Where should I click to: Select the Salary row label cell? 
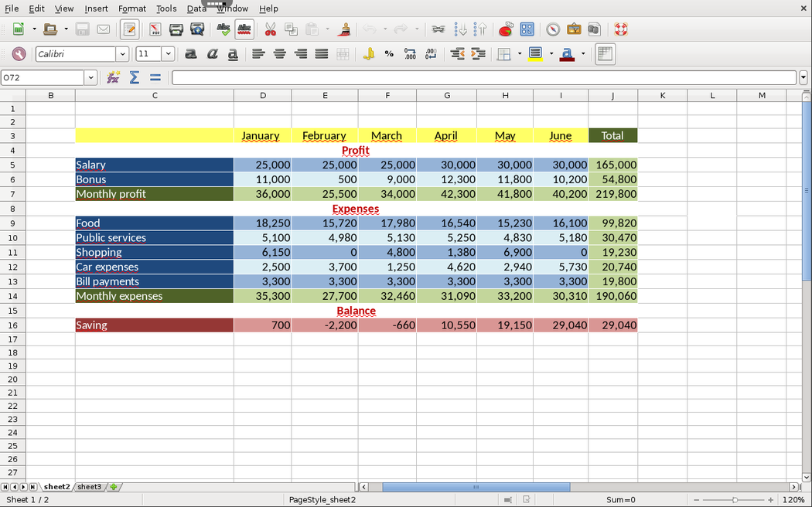154,165
